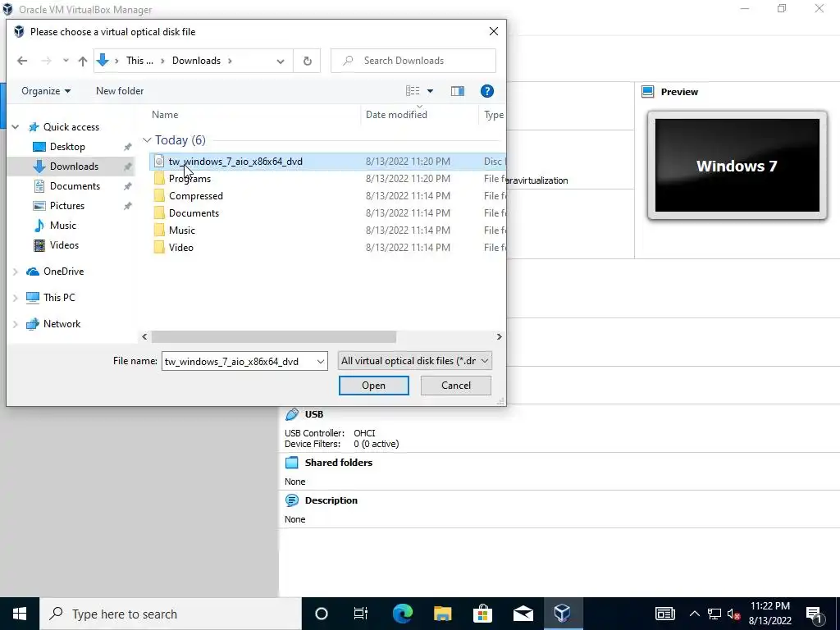
Task: Click the Cancel button
Action: (x=455, y=386)
